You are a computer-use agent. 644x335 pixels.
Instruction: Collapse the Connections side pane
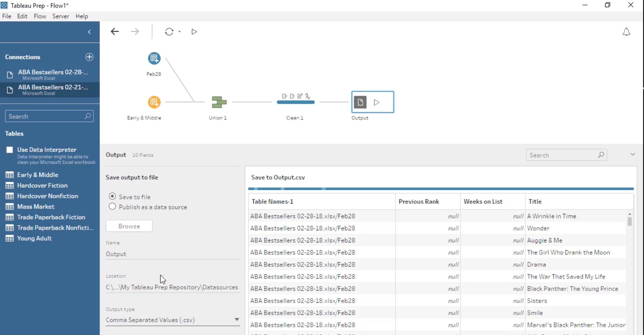click(89, 32)
